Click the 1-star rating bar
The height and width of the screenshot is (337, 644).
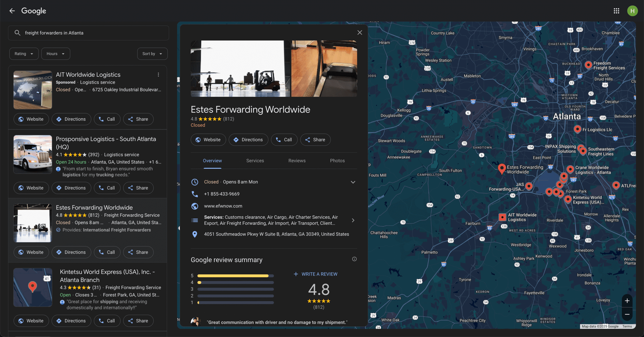pos(235,302)
